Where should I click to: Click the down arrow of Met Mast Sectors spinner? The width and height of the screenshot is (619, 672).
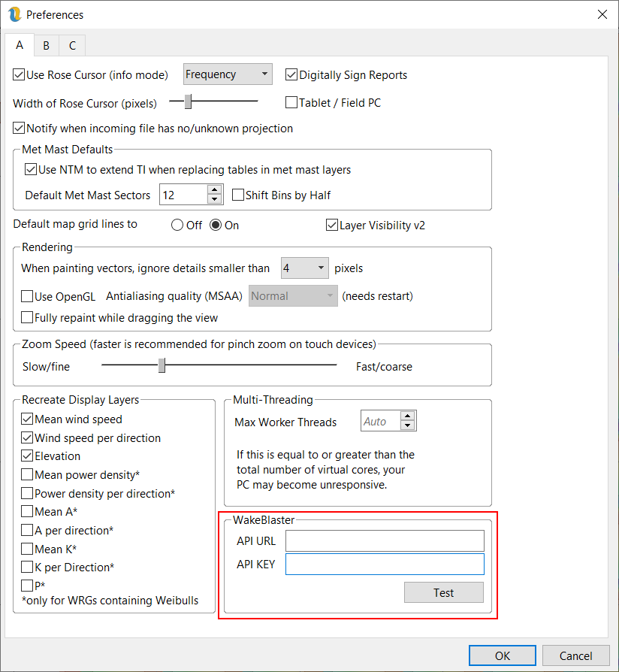[x=215, y=200]
